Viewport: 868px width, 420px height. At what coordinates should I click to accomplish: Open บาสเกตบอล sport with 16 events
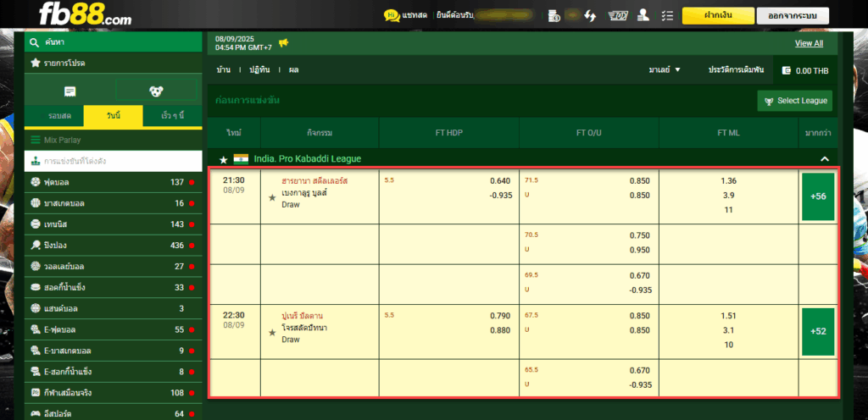click(x=113, y=203)
